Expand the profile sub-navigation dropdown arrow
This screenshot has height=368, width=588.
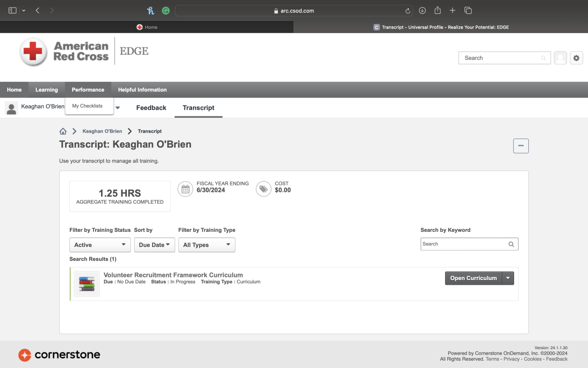[x=118, y=108]
